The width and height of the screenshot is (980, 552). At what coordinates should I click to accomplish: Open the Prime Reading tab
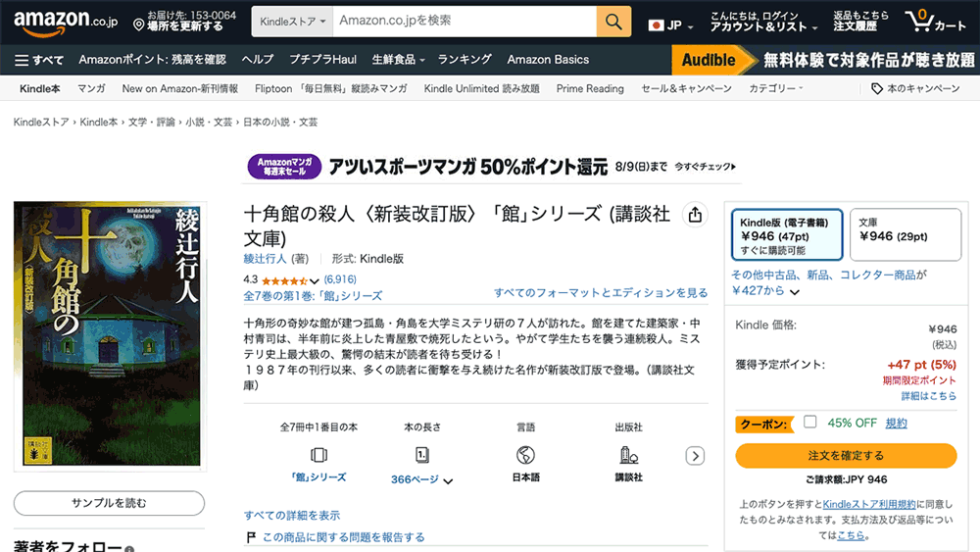590,89
